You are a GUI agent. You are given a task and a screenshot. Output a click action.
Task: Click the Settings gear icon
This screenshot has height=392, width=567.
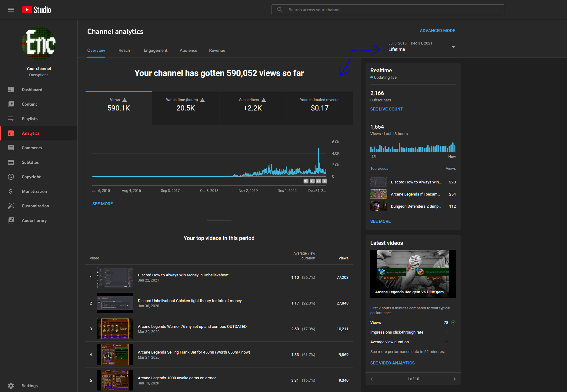(x=11, y=386)
